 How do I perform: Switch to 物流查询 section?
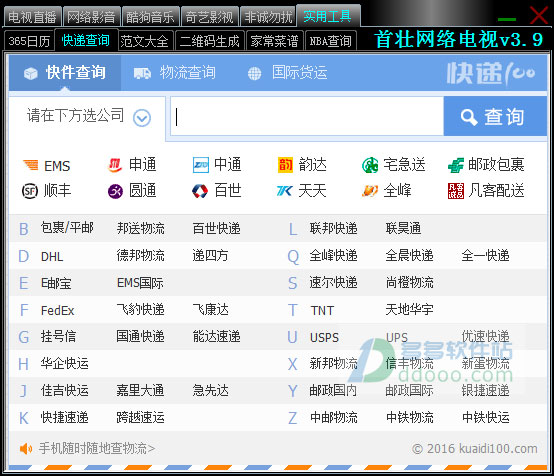tap(175, 73)
